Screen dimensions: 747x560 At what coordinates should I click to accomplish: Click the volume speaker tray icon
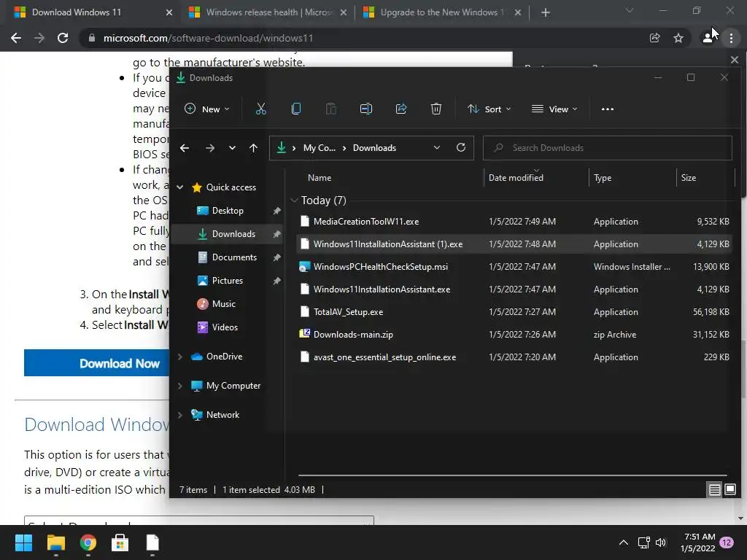pyautogui.click(x=661, y=542)
